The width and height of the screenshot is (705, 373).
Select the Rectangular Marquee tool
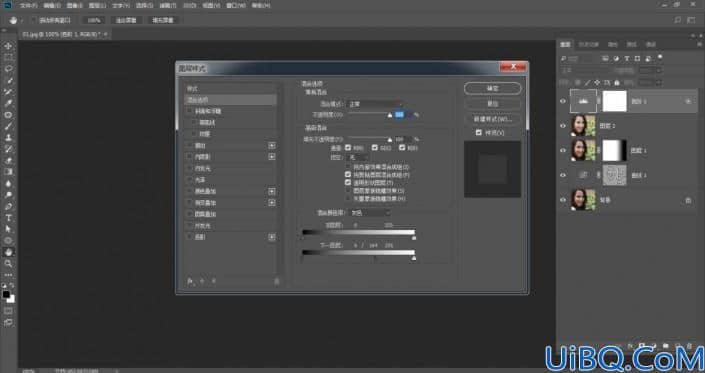8,58
